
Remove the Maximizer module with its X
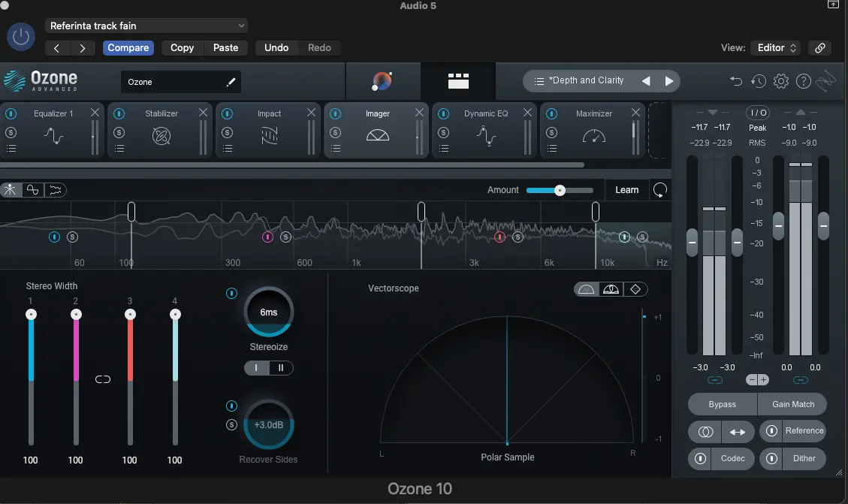tap(635, 113)
